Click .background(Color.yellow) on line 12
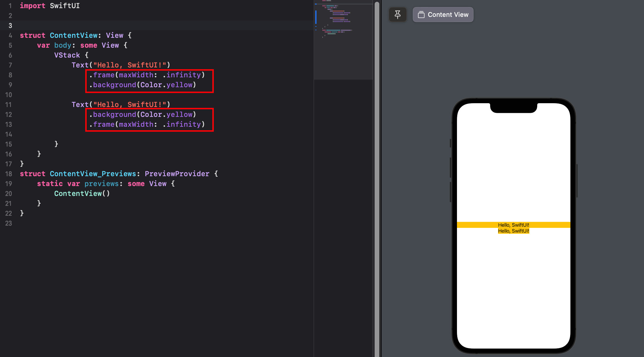This screenshot has height=357, width=644. [x=143, y=115]
